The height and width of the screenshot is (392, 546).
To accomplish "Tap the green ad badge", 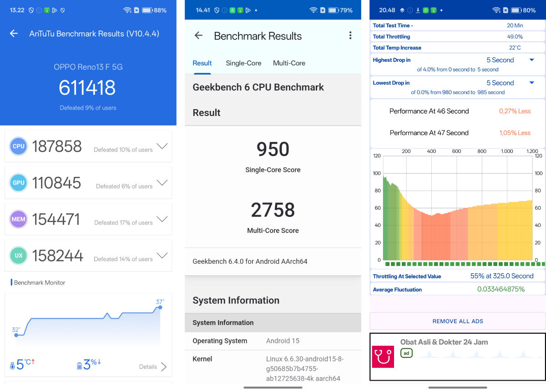I will [406, 353].
